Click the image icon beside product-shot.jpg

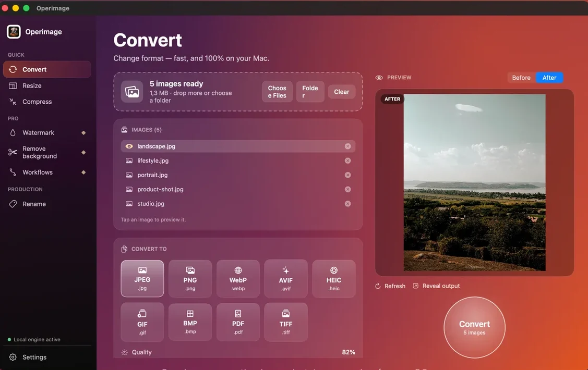tap(129, 190)
